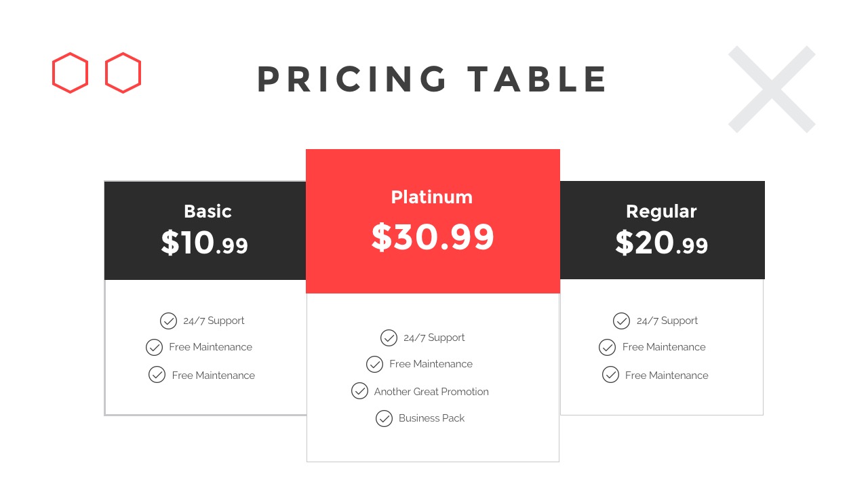The height and width of the screenshot is (488, 868).
Task: Click the $20.99 price text
Action: click(x=662, y=243)
